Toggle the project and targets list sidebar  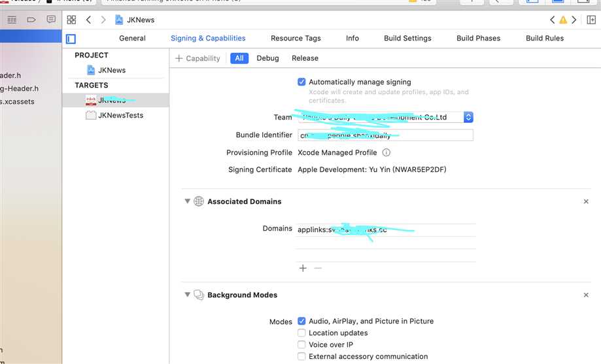71,39
